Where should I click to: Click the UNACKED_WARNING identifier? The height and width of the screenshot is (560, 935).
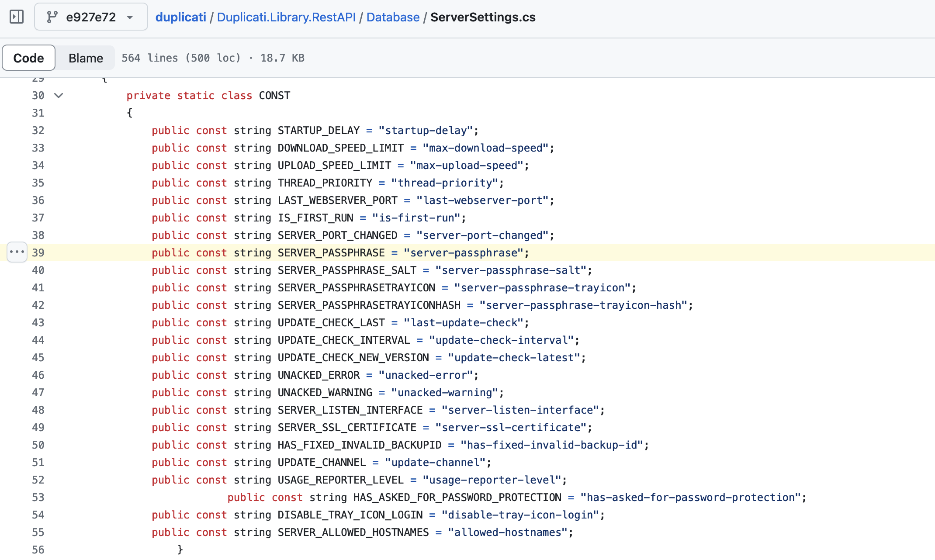pyautogui.click(x=325, y=392)
